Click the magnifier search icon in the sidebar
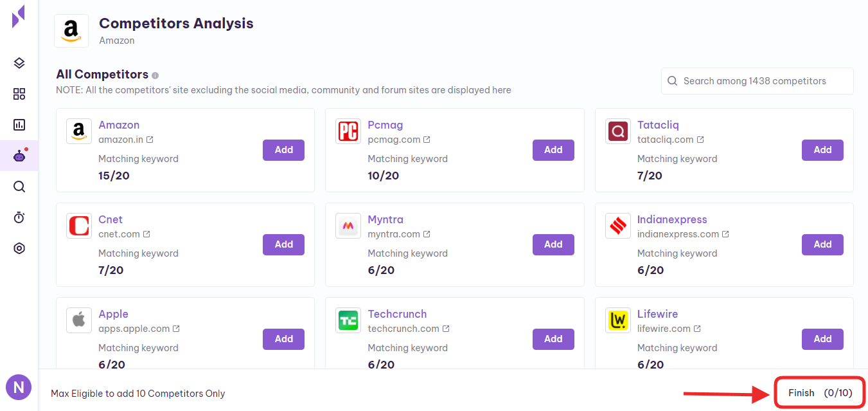The width and height of the screenshot is (868, 411). click(x=19, y=187)
